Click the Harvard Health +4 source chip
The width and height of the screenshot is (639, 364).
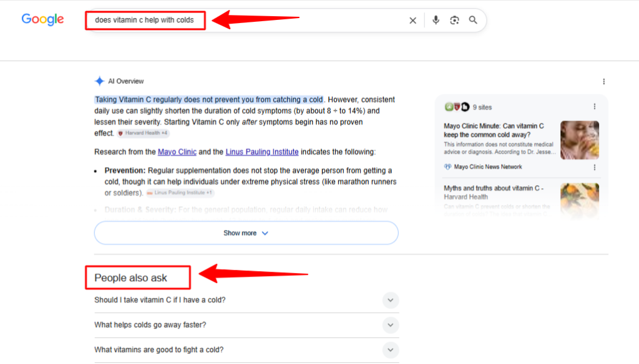[143, 133]
